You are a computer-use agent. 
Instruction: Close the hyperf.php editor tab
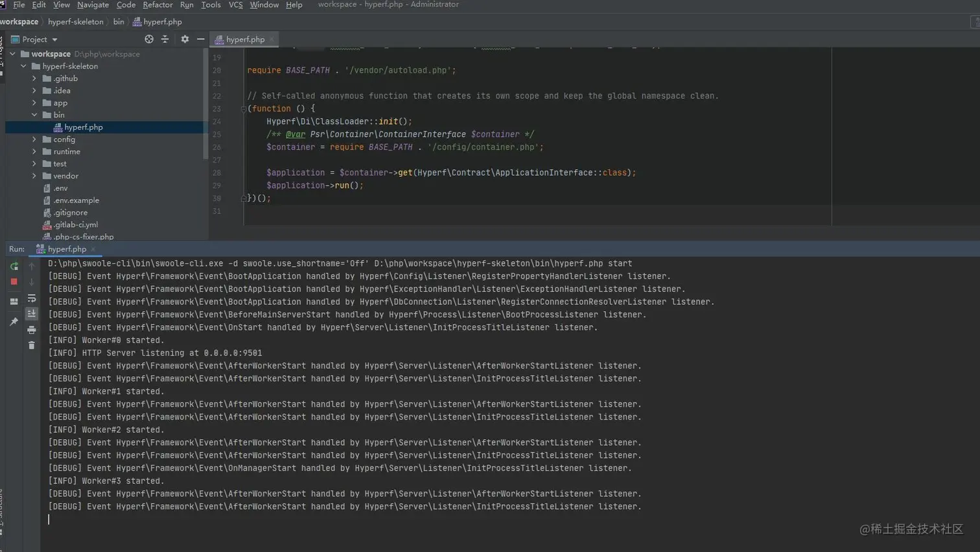[272, 40]
